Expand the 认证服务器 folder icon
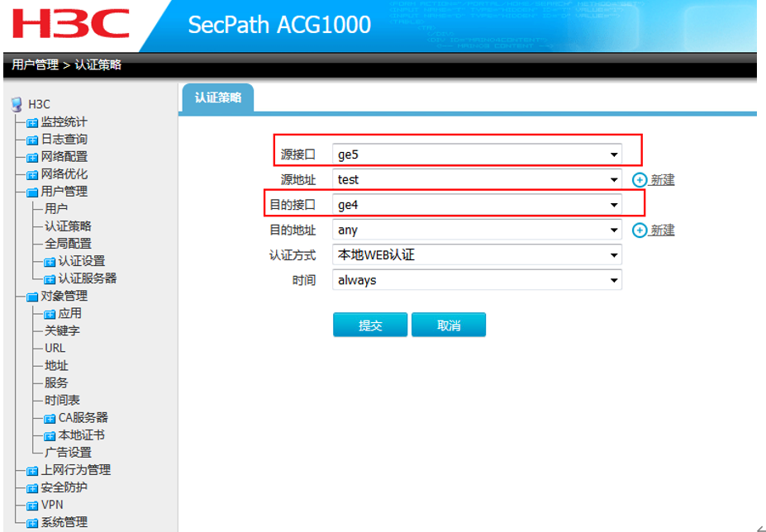Screen dimensions: 766x532 [x=50, y=279]
